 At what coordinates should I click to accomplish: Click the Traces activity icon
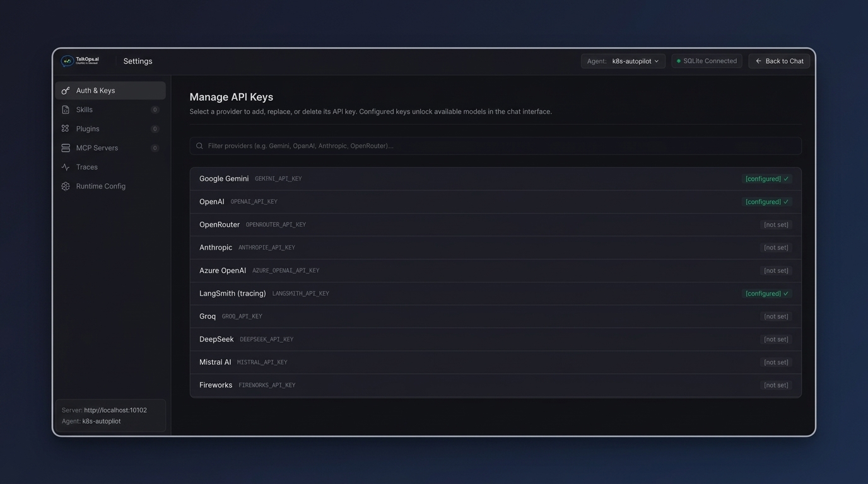[66, 167]
